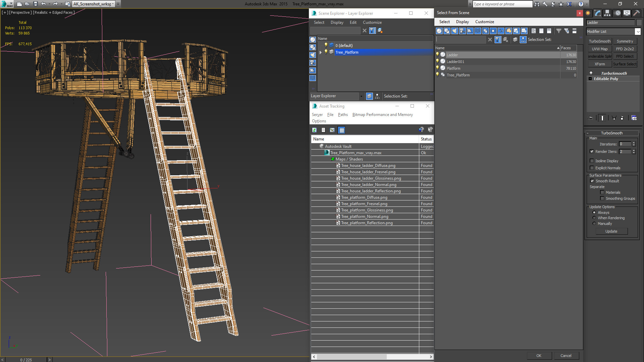This screenshot has width=644, height=362.
Task: Toggle the Render Iters checkbox
Action: pos(592,152)
